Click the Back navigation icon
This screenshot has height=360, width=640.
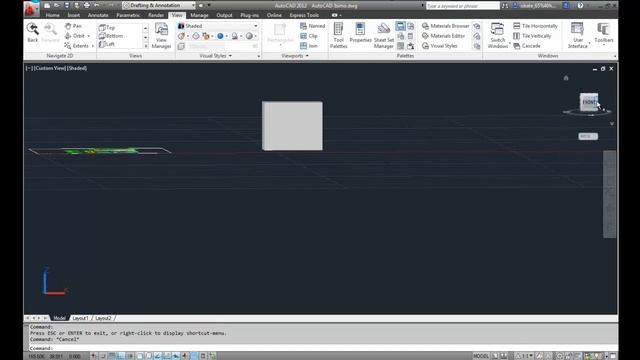point(33,32)
